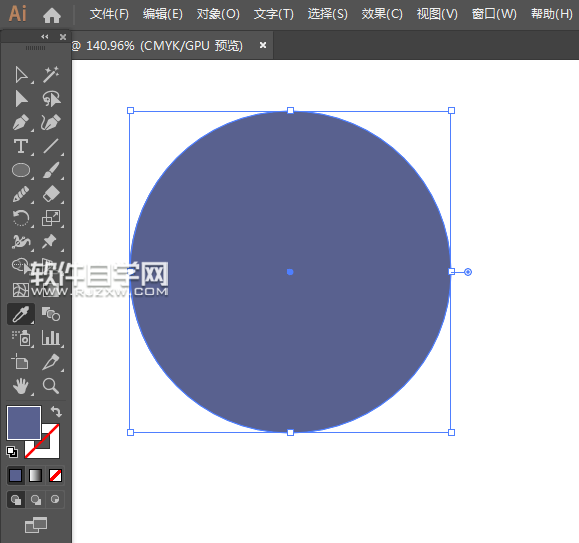Viewport: 579px width, 543px height.
Task: Click bottom-right bounding box handle
Action: point(451,432)
